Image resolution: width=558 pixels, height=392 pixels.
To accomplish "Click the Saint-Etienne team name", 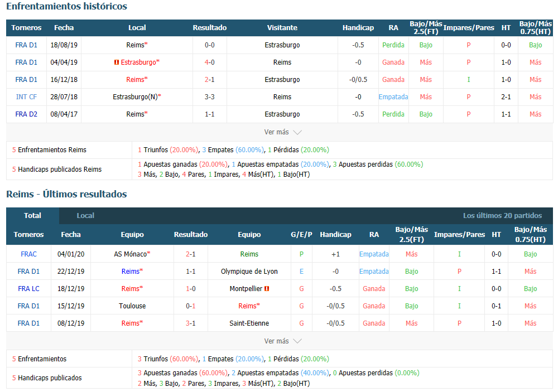I will 249,323.
